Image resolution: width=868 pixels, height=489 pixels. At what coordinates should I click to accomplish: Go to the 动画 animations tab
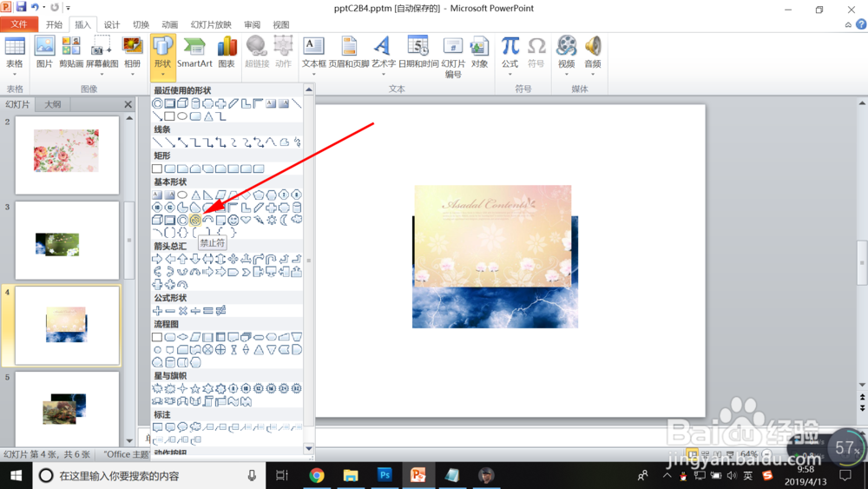coord(169,24)
